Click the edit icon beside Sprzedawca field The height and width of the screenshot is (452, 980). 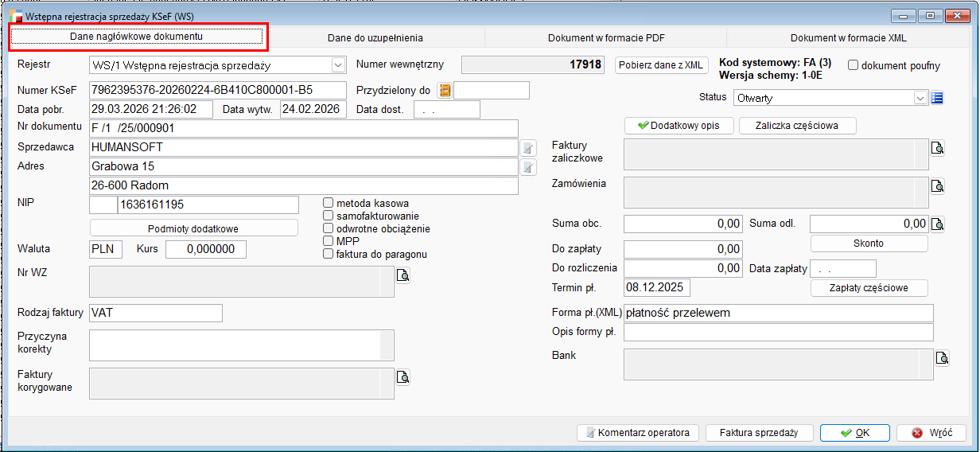tap(527, 148)
